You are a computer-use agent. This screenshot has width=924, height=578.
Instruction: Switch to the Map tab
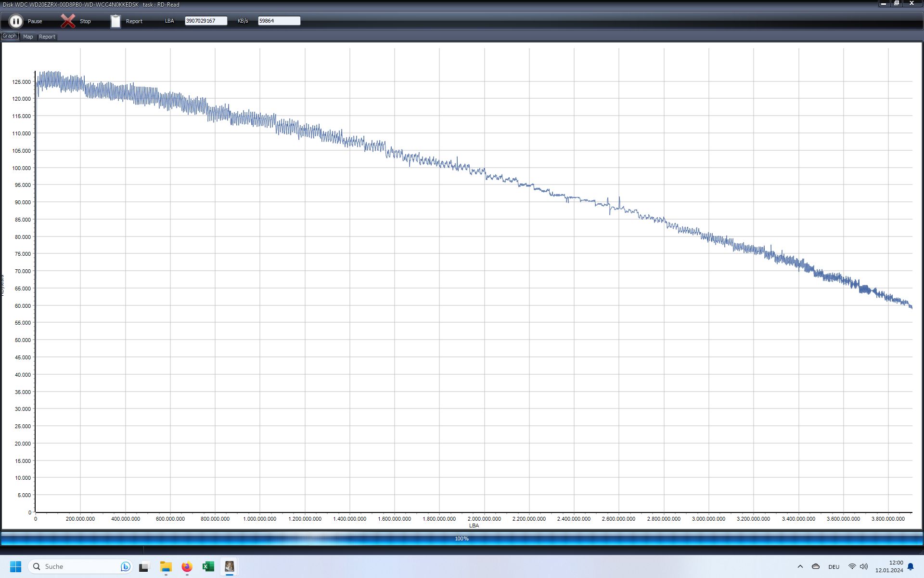coord(28,37)
